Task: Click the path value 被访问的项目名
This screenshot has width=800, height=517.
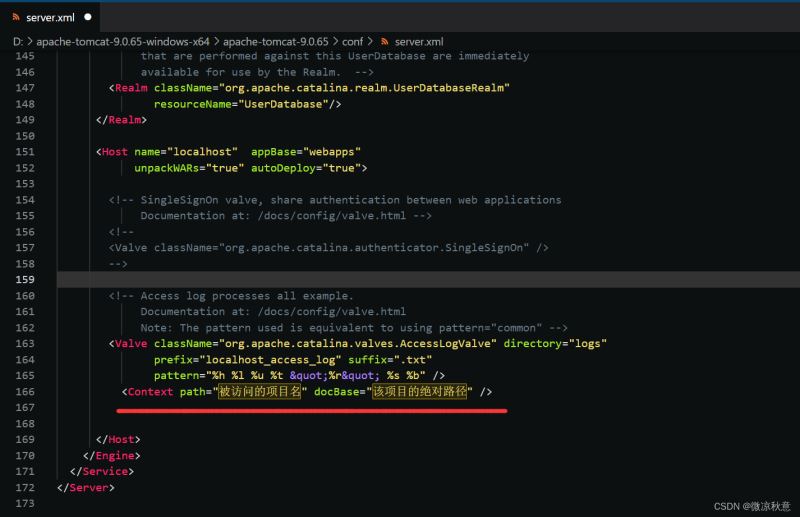Action: [x=260, y=391]
